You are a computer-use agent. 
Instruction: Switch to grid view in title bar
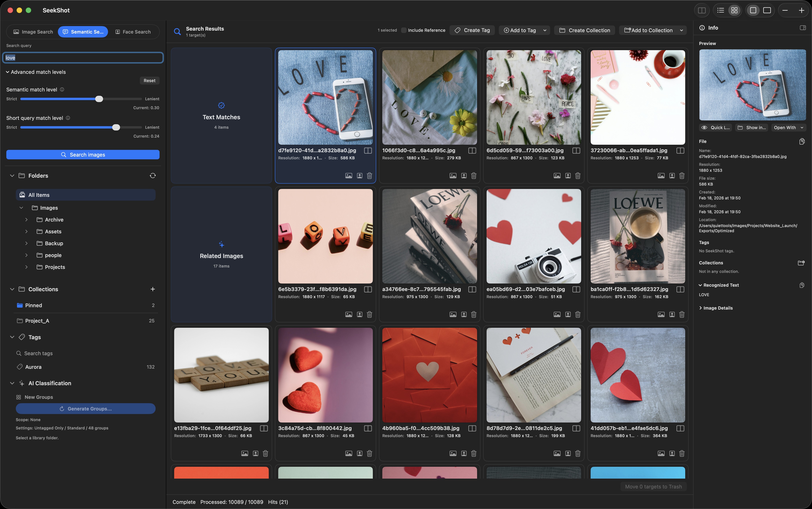pos(734,10)
